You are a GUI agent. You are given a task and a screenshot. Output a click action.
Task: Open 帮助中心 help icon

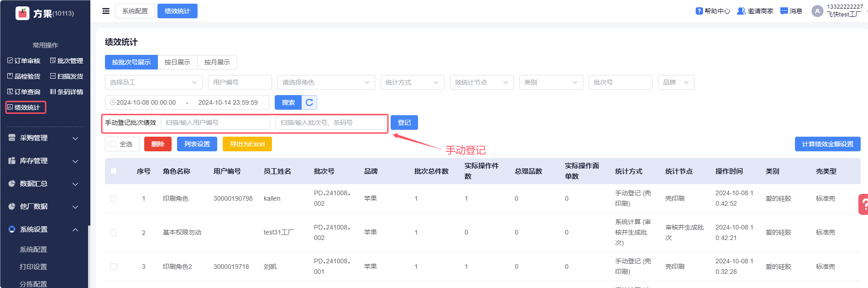[699, 11]
